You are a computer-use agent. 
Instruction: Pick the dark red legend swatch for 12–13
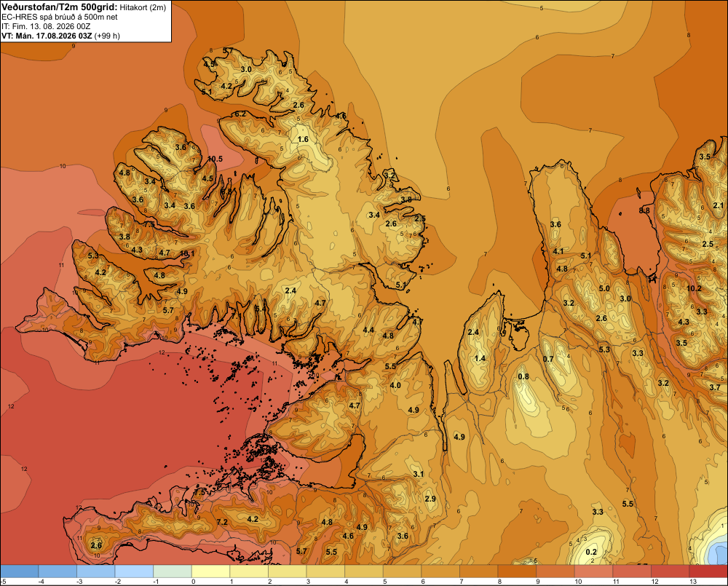[670, 571]
